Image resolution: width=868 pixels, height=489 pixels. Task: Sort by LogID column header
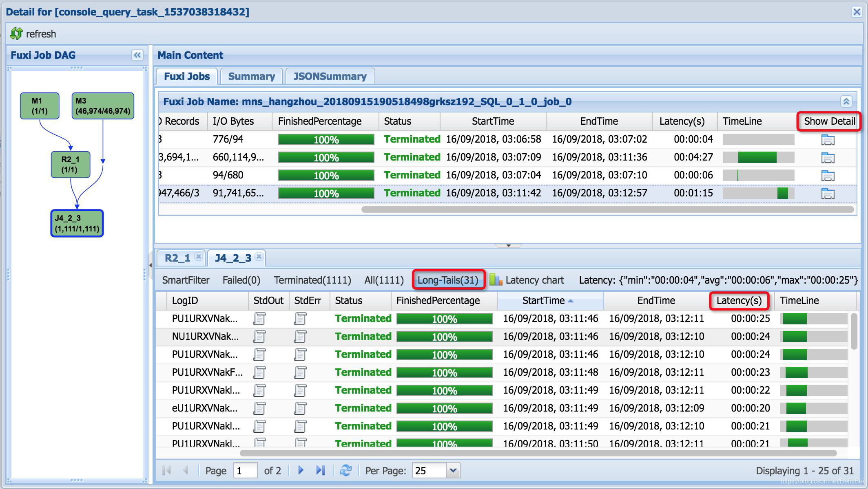[x=207, y=301]
